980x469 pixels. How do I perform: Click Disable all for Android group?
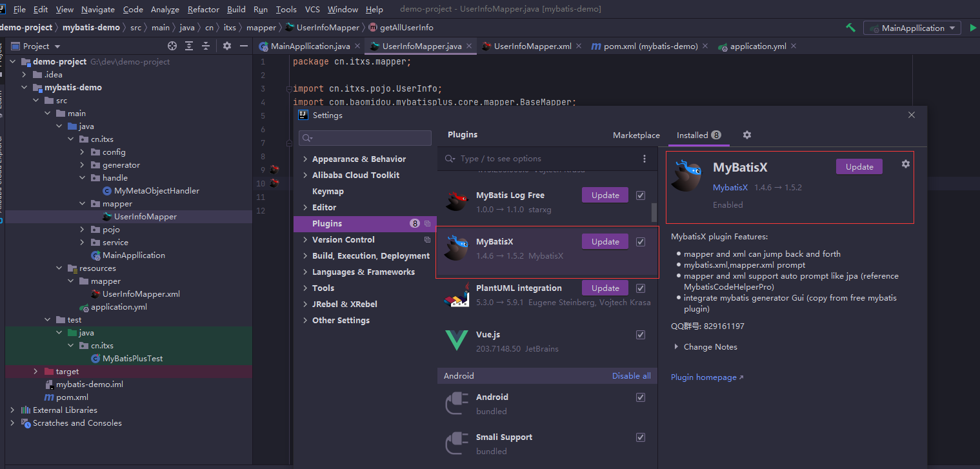(x=631, y=376)
